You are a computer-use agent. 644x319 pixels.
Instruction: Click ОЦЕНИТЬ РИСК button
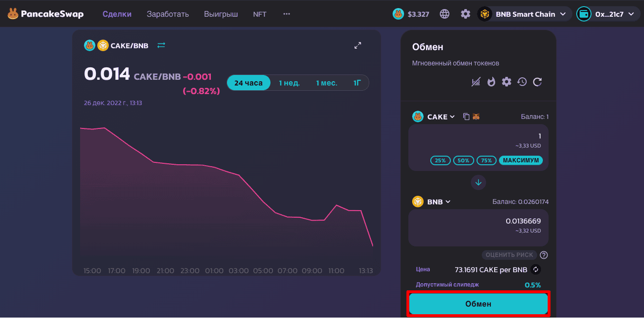pyautogui.click(x=509, y=255)
